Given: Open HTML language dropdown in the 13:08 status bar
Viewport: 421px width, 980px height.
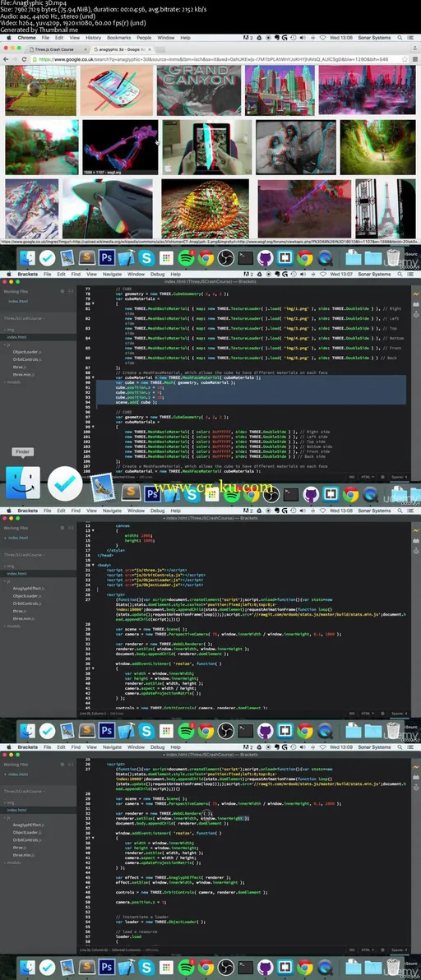Looking at the screenshot, I should [x=368, y=713].
